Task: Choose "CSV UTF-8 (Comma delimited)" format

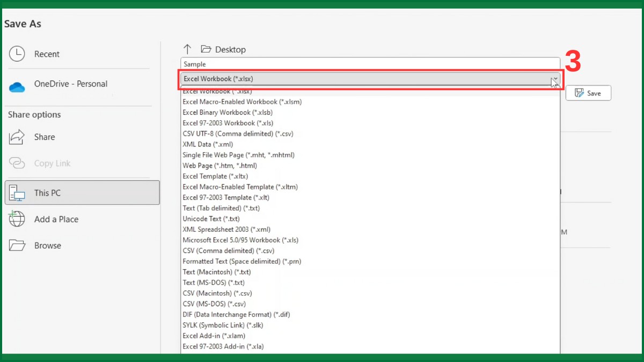Action: tap(238, 134)
